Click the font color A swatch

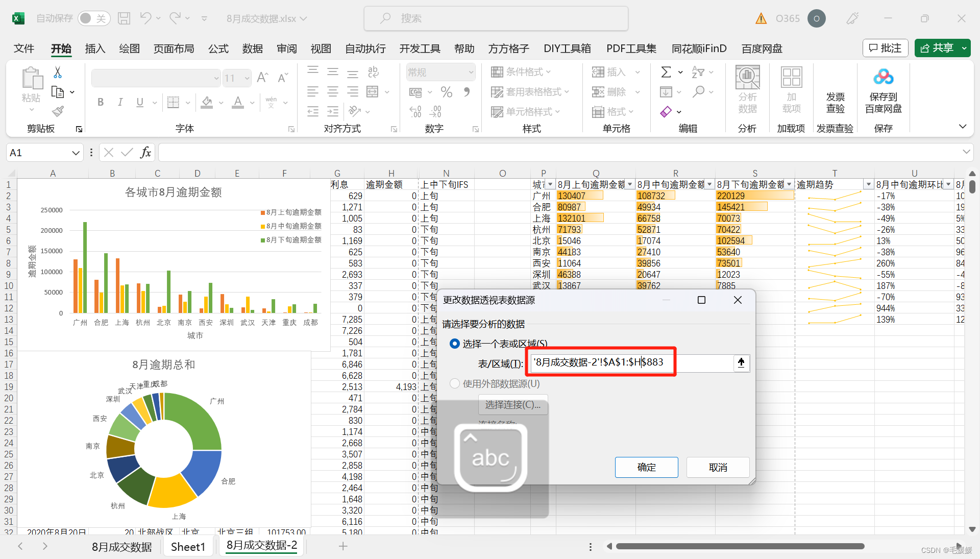pyautogui.click(x=238, y=102)
